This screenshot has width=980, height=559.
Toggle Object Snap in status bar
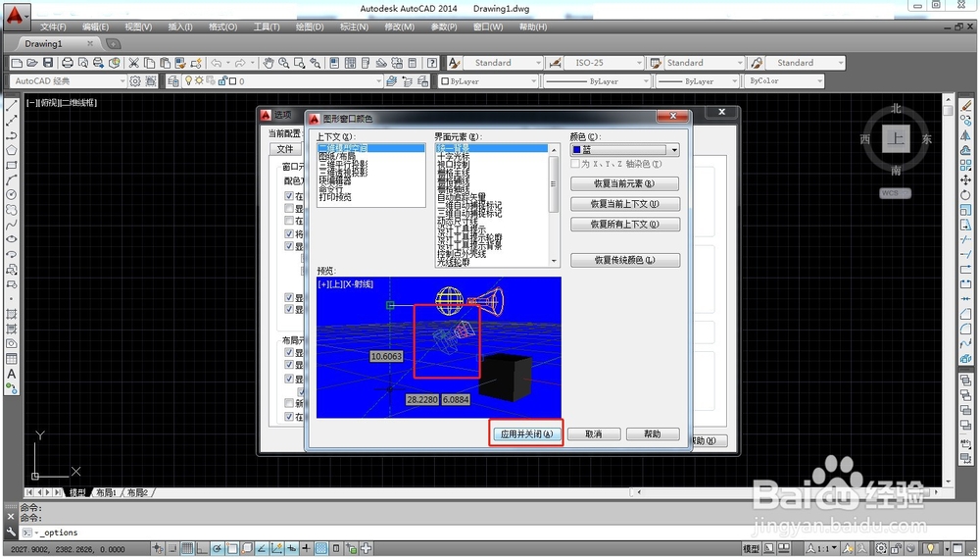pos(232,549)
